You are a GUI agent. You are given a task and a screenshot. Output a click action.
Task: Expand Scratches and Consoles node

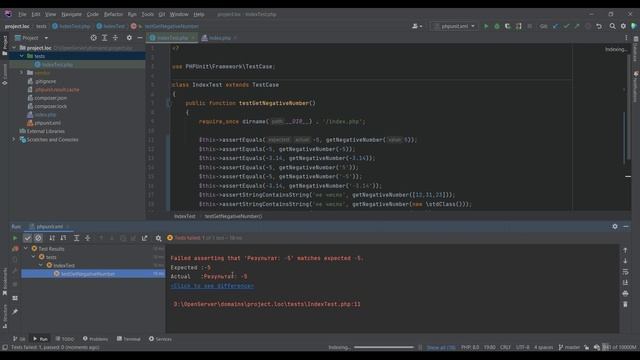pyautogui.click(x=14, y=140)
